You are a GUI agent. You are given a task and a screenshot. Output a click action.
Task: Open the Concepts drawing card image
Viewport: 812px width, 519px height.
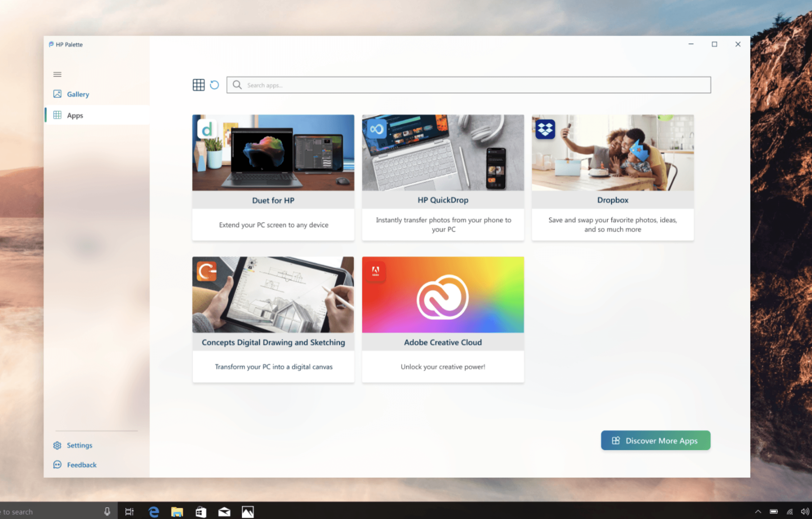coord(273,295)
